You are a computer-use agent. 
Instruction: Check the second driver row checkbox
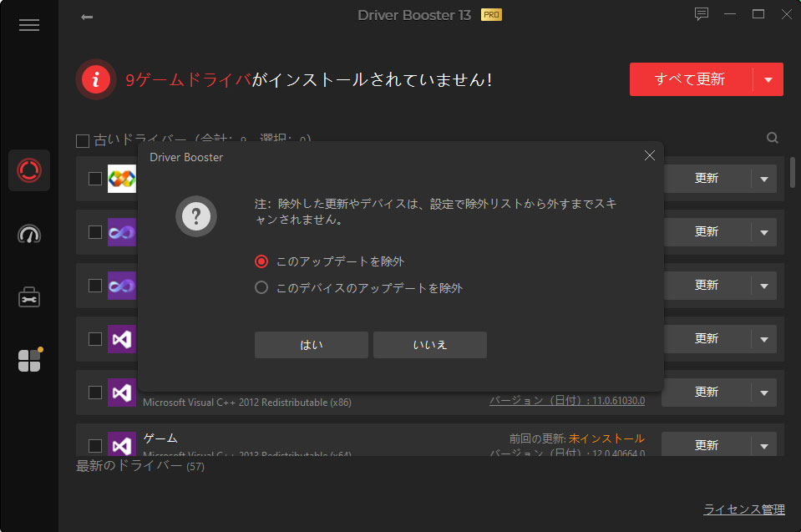[95, 232]
